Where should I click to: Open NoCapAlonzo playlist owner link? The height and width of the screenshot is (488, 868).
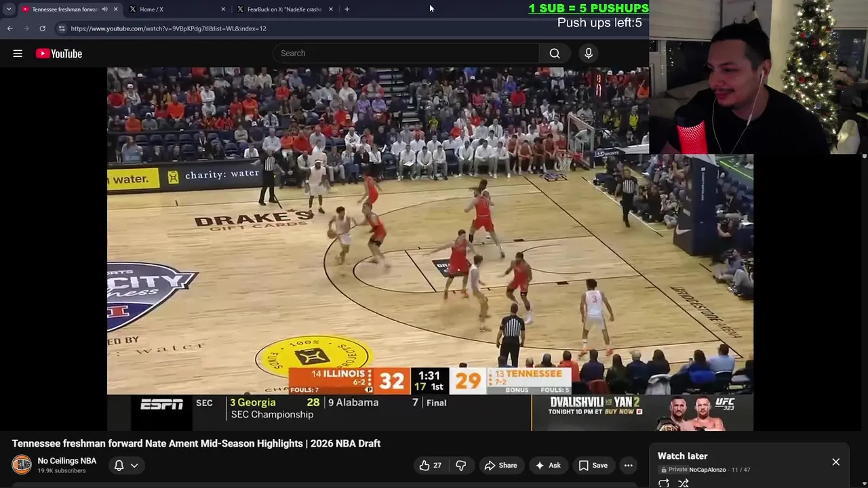click(707, 470)
